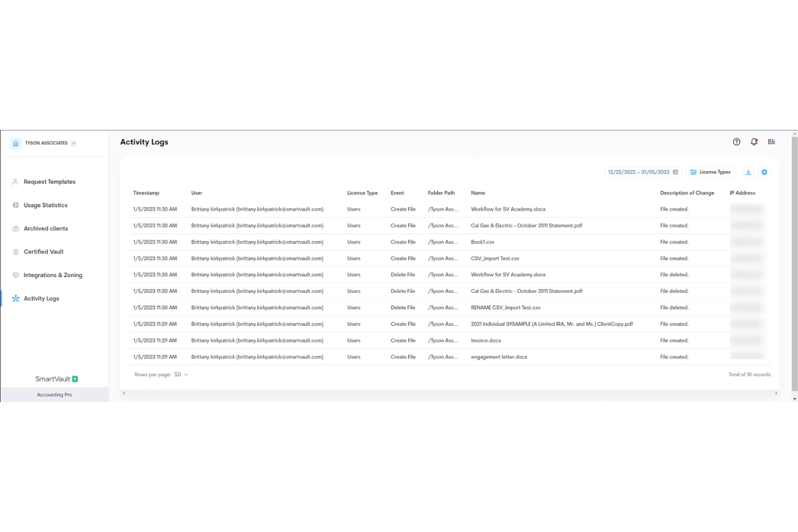Screen dimensions: 798x532
Task: Select the Usage Statistics pie chart icon
Action: tap(15, 205)
